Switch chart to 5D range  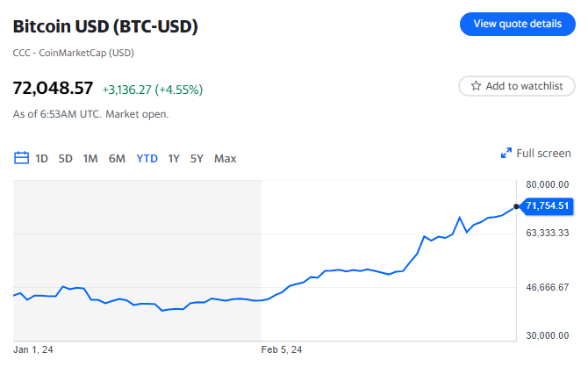[x=66, y=159]
